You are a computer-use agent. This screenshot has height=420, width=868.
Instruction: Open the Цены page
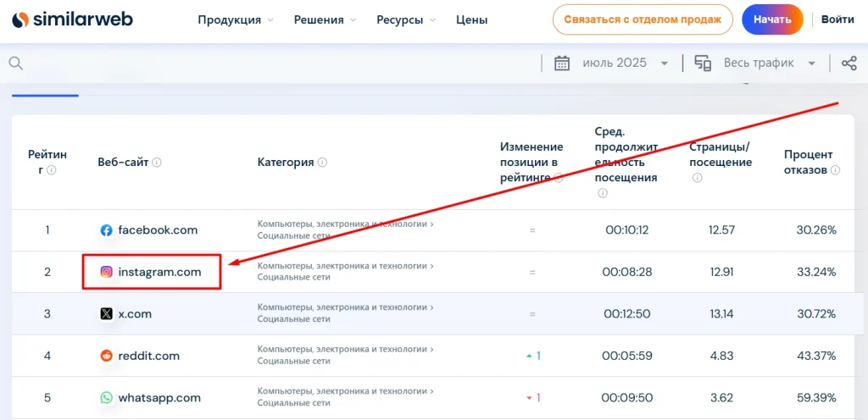471,19
